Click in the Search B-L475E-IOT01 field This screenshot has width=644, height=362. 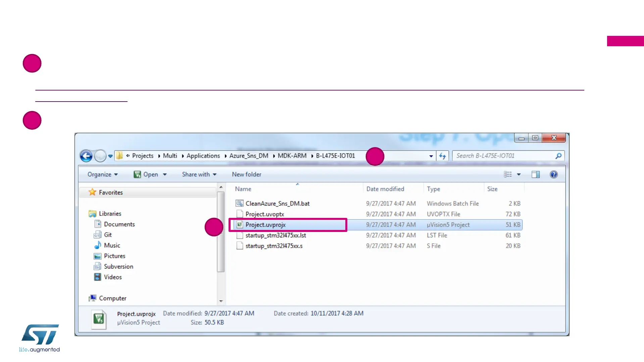[x=503, y=156]
